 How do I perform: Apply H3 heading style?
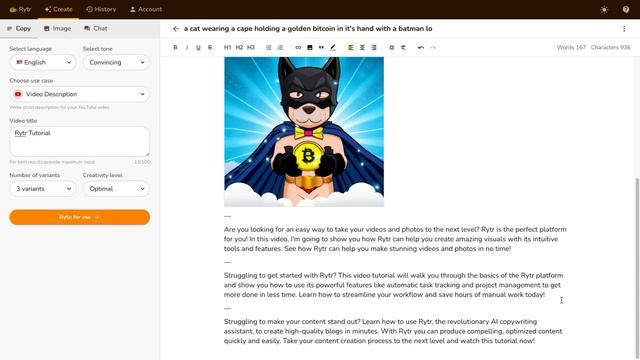[x=251, y=47]
